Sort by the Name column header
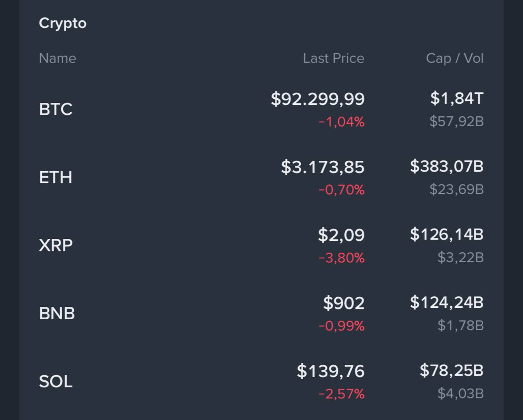Image resolution: width=523 pixels, height=420 pixels. (x=58, y=58)
